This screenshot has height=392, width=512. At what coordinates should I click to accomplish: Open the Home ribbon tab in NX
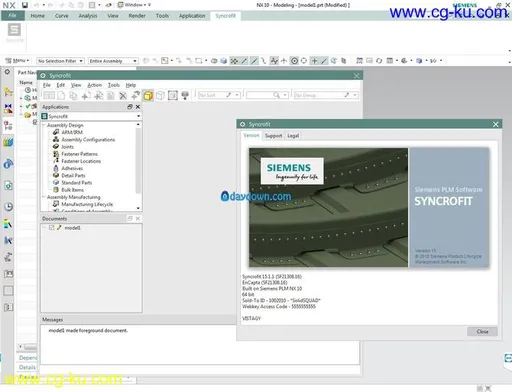[x=37, y=16]
